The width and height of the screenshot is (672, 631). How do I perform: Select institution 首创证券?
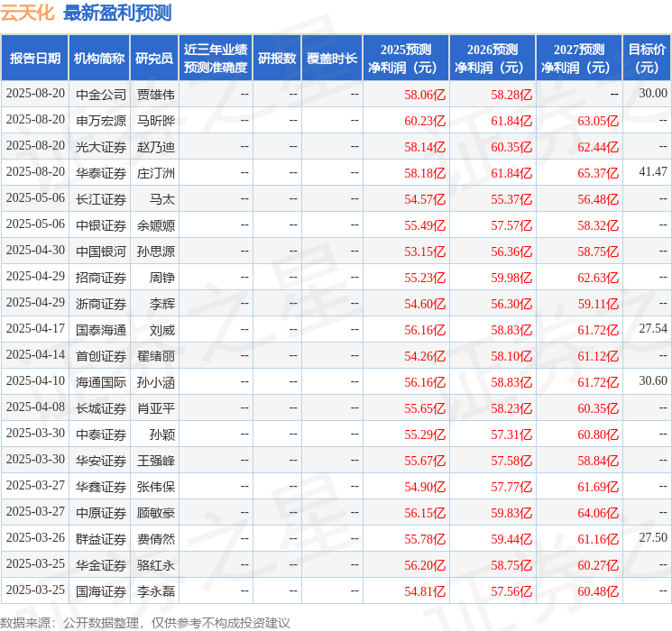click(x=101, y=355)
